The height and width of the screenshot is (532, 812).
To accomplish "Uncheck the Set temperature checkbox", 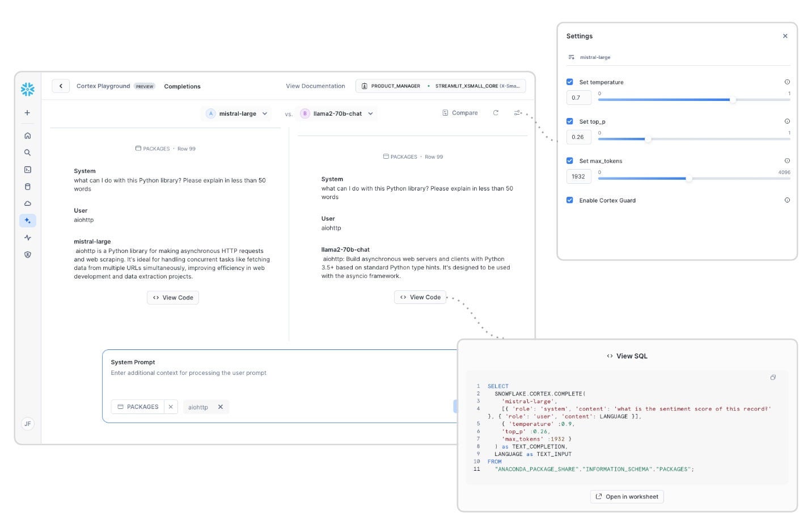I will pyautogui.click(x=570, y=82).
